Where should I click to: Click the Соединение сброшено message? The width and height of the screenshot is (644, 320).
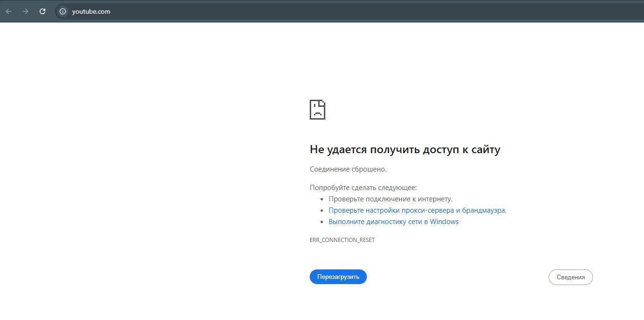pos(348,169)
